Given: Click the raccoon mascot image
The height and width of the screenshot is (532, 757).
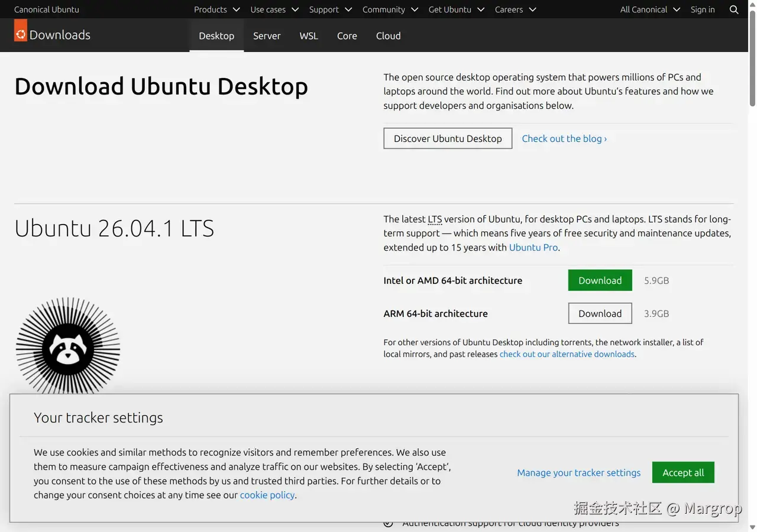Looking at the screenshot, I should (68, 346).
